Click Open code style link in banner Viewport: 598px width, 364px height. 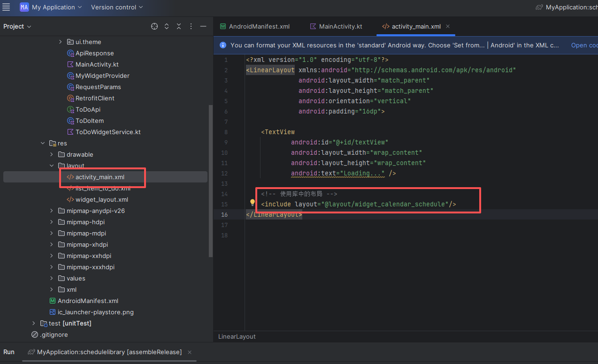pos(584,45)
